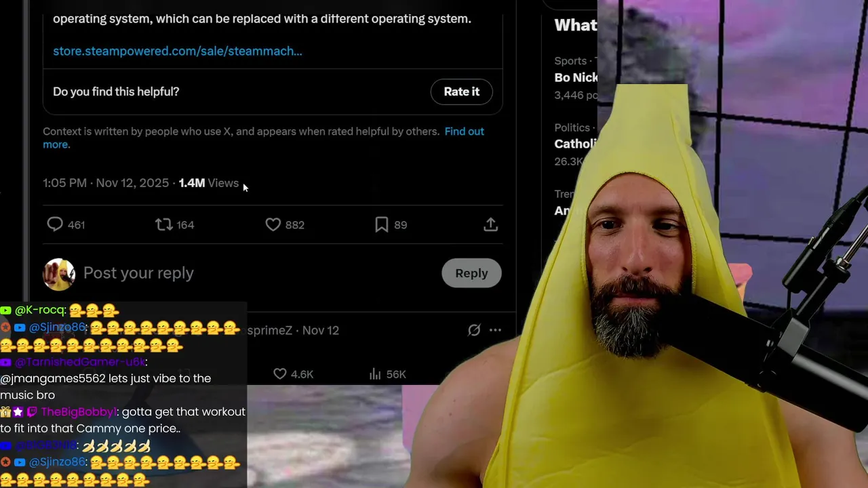Click the repost arrows icon

point(164,224)
